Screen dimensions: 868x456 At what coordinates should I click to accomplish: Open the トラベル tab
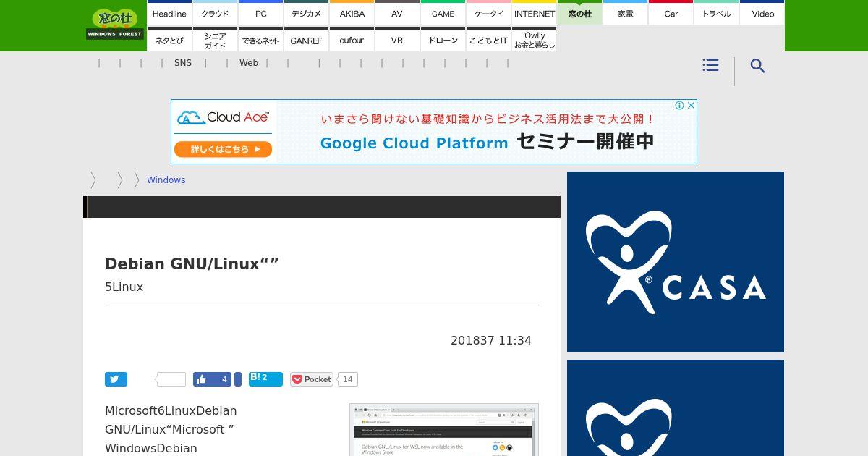(716, 13)
